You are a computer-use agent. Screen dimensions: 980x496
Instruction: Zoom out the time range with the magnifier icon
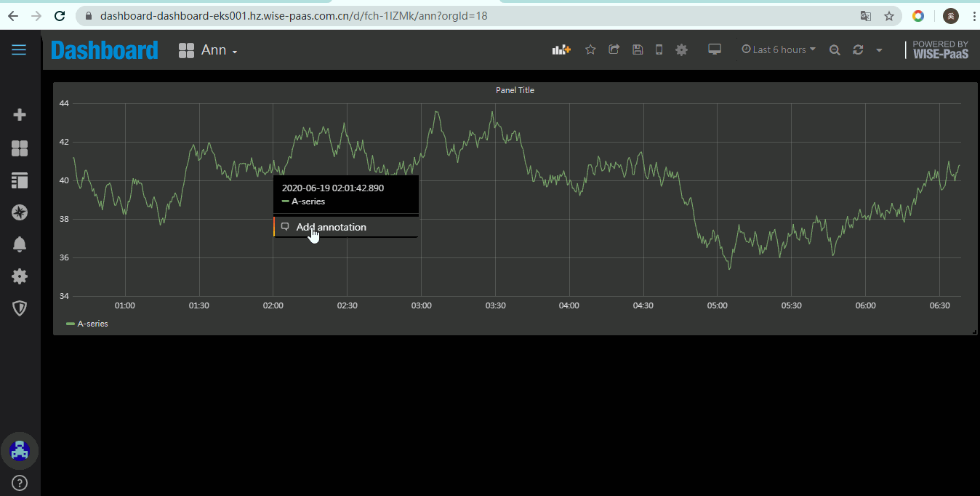(835, 49)
